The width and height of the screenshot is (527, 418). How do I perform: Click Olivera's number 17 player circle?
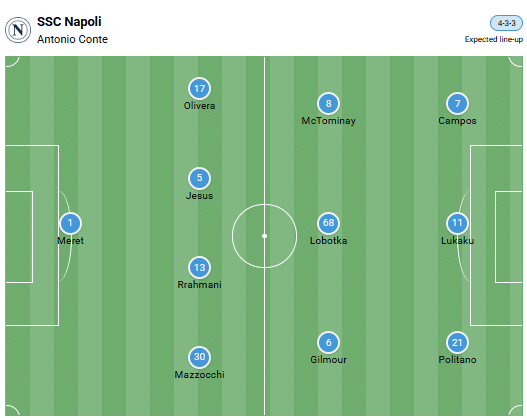(199, 88)
